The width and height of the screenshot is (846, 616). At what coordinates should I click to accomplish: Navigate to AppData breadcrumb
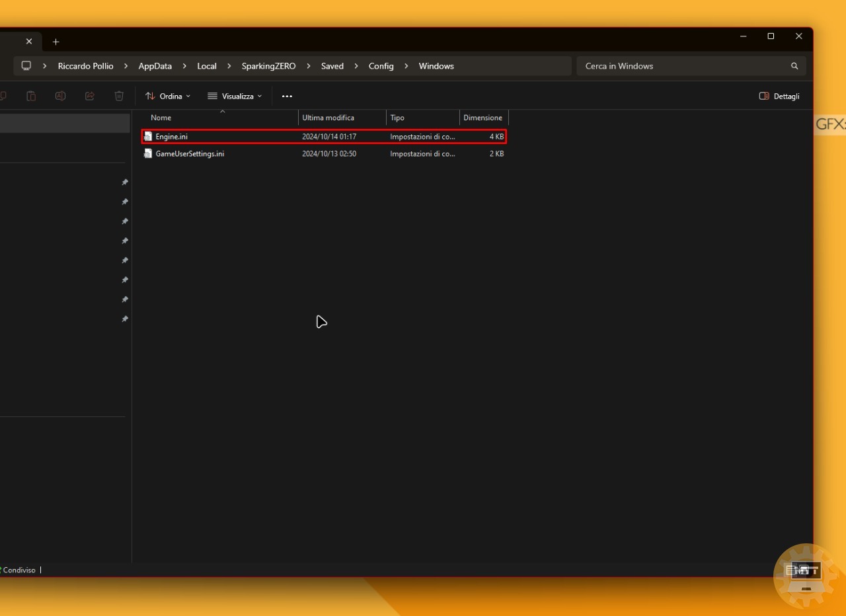coord(155,66)
